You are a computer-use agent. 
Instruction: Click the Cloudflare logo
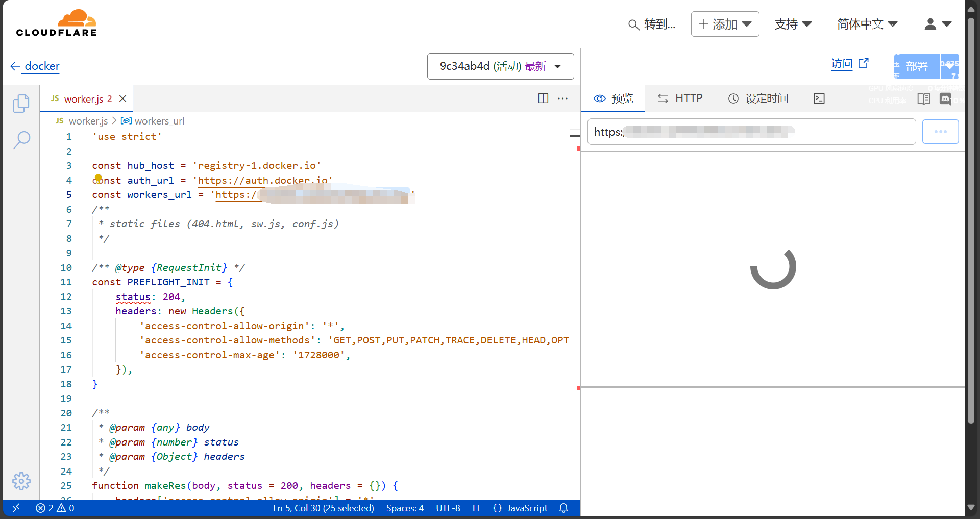[56, 23]
